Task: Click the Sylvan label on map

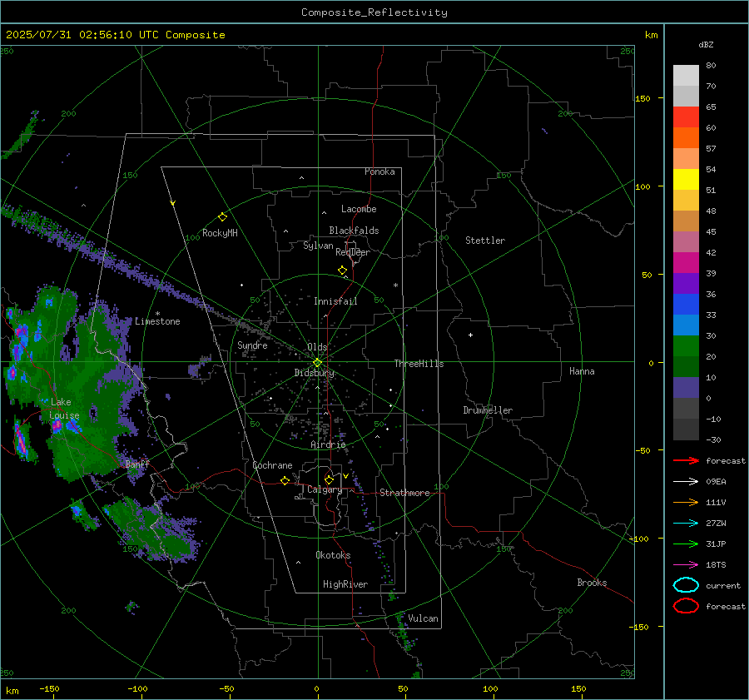Action: pos(318,246)
